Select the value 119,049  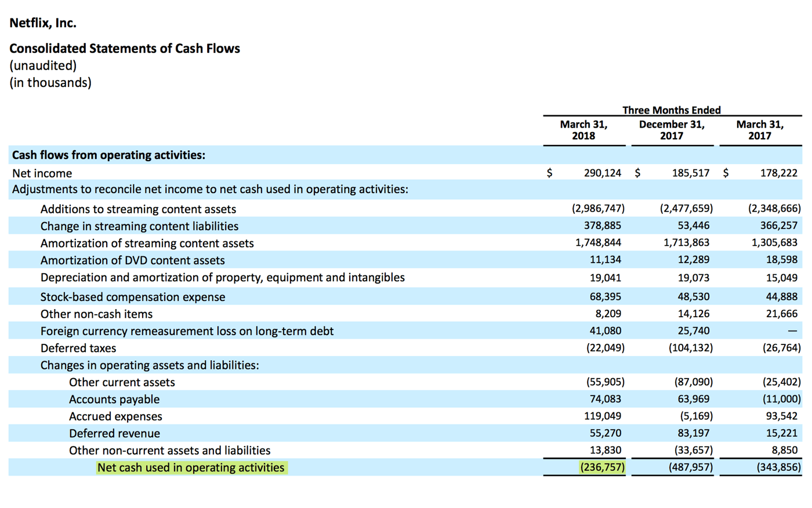(x=603, y=416)
